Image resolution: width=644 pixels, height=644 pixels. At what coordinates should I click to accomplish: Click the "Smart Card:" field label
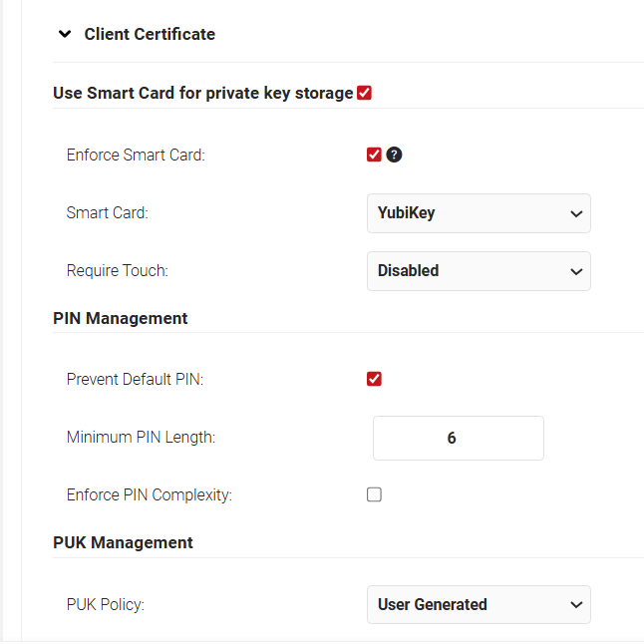(106, 212)
